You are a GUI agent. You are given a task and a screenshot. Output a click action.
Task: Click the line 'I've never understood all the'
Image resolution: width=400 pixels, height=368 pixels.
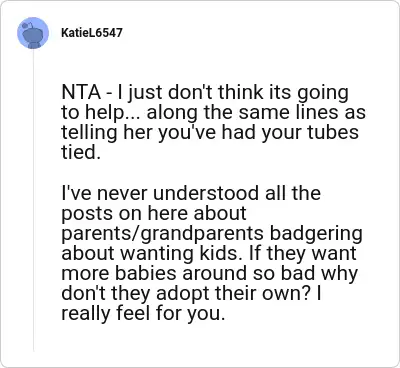click(191, 194)
